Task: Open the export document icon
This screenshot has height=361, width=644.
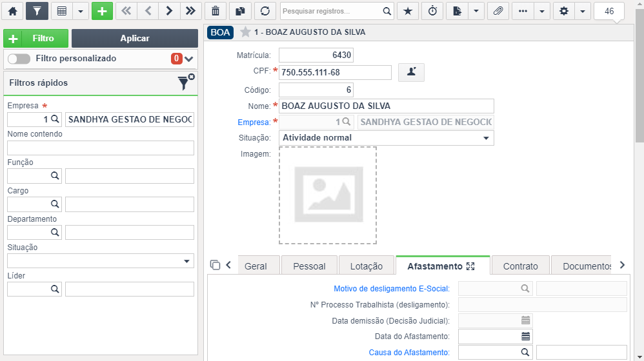Action: [x=457, y=11]
